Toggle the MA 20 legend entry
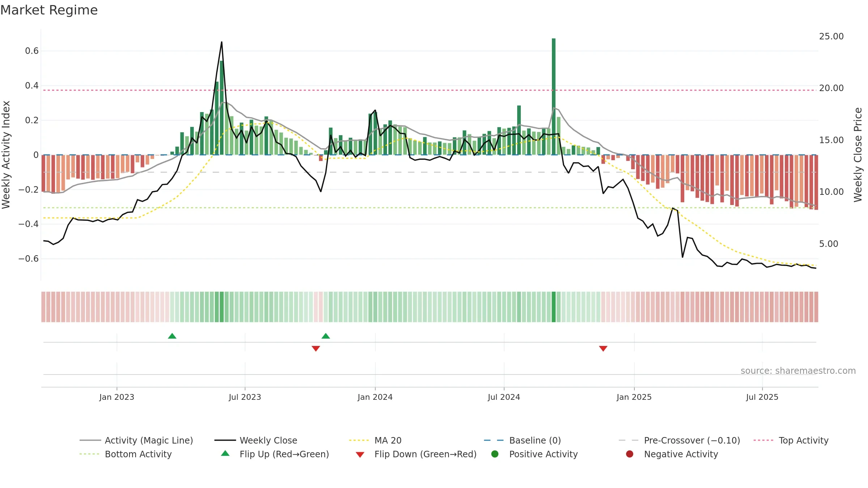This screenshot has height=488, width=868. pyautogui.click(x=375, y=440)
